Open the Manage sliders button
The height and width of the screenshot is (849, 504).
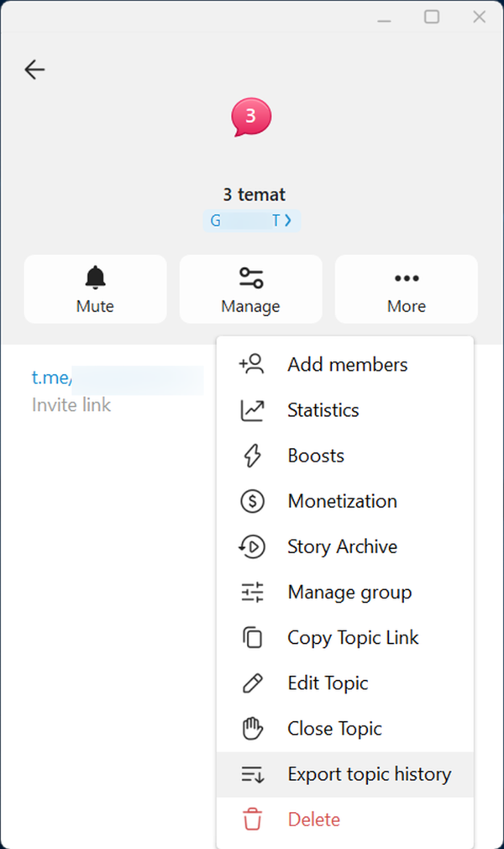(x=250, y=289)
